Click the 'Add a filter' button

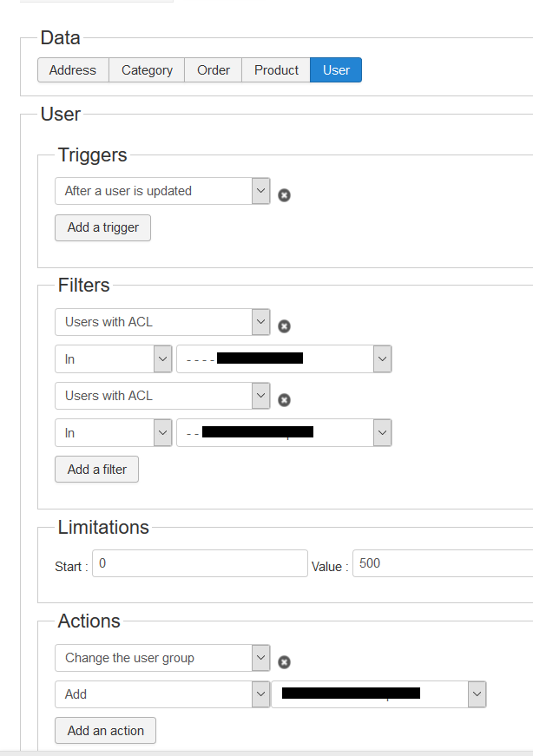[96, 469]
